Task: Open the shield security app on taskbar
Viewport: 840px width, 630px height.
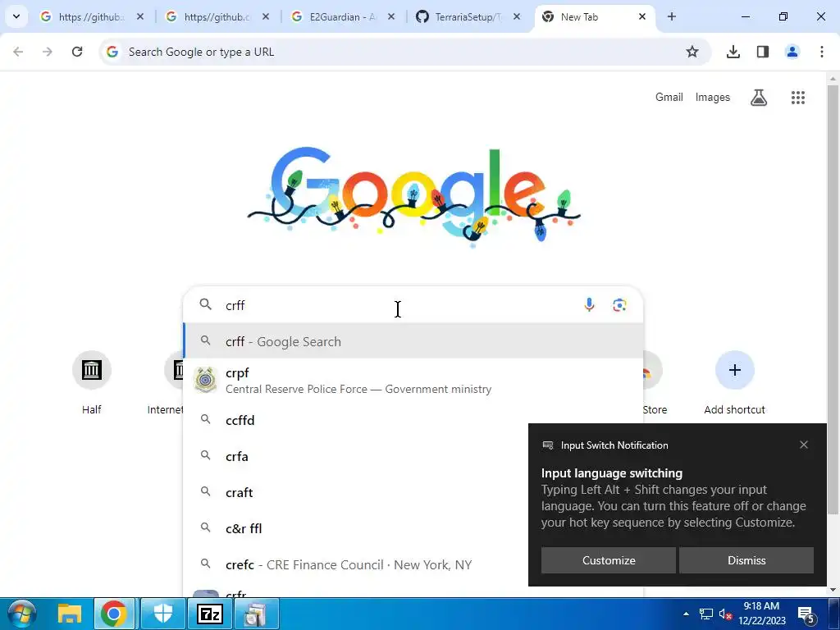Action: coord(163,614)
